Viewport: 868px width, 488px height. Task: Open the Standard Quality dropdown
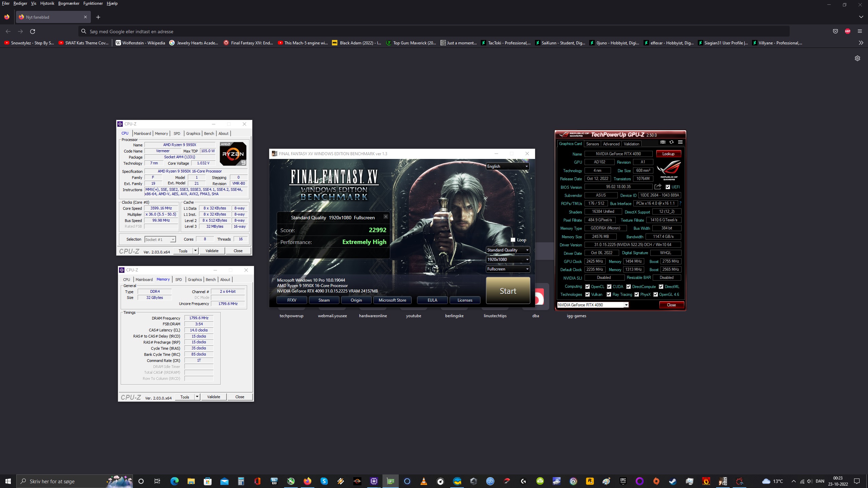point(508,250)
